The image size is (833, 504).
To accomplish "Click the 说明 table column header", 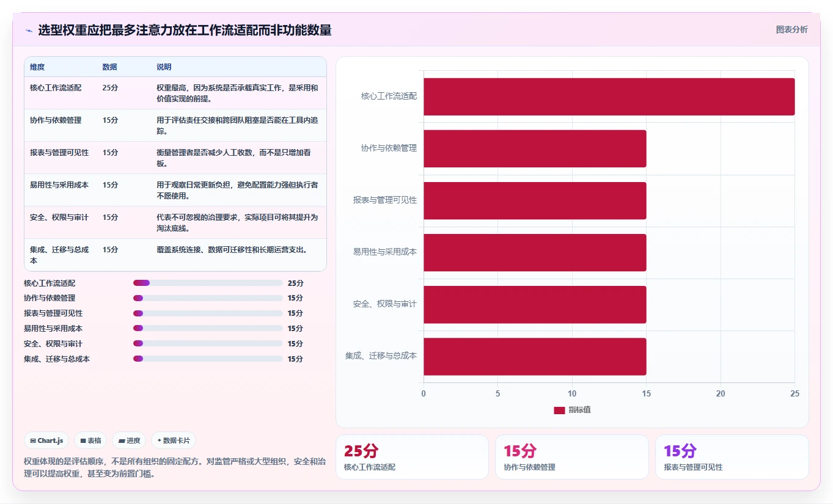I will coord(164,67).
